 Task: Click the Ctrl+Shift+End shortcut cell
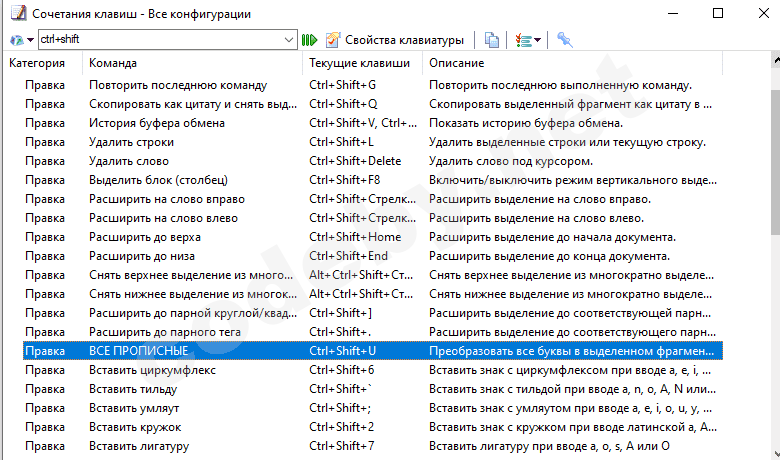tap(348, 256)
